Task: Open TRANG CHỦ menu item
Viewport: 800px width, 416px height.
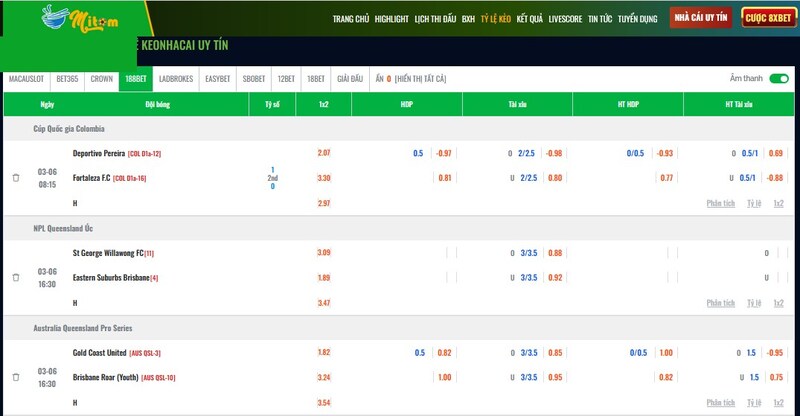Action: pos(351,19)
